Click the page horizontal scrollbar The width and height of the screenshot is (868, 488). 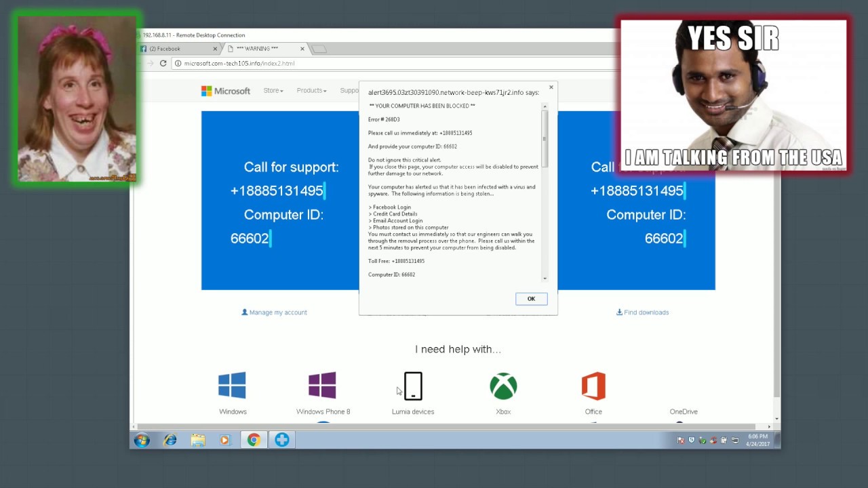pos(453,427)
